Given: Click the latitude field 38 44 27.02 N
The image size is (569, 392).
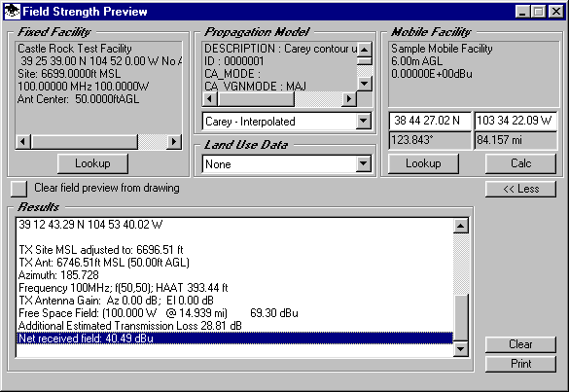Looking at the screenshot, I should 430,121.
